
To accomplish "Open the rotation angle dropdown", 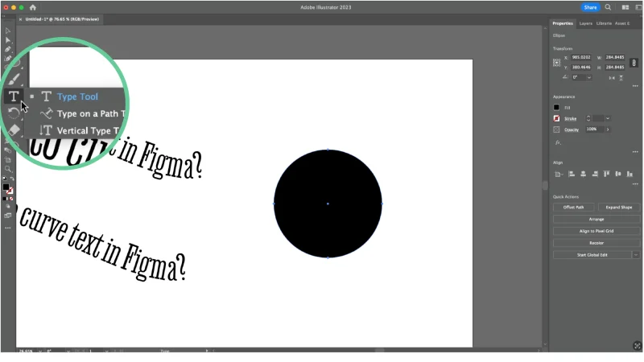I will 589,77.
